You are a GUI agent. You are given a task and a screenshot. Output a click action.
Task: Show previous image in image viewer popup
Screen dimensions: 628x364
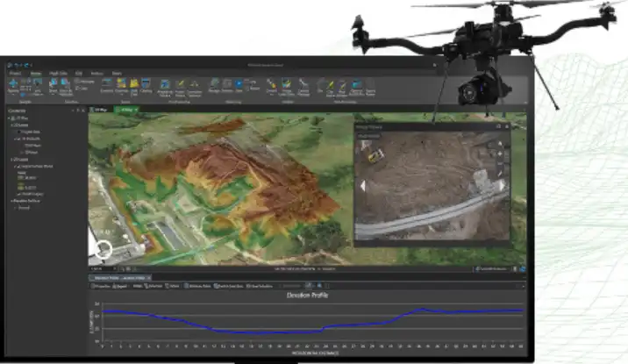pos(363,186)
